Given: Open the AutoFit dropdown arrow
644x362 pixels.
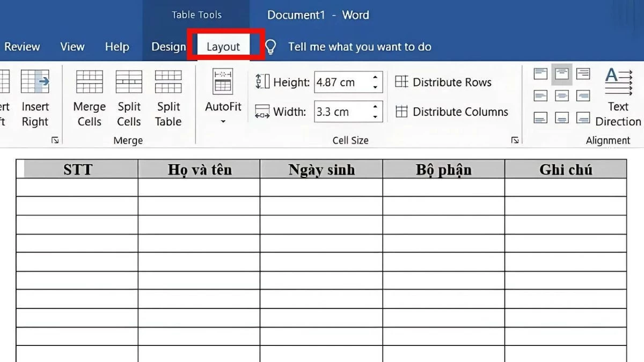Looking at the screenshot, I should pos(222,121).
